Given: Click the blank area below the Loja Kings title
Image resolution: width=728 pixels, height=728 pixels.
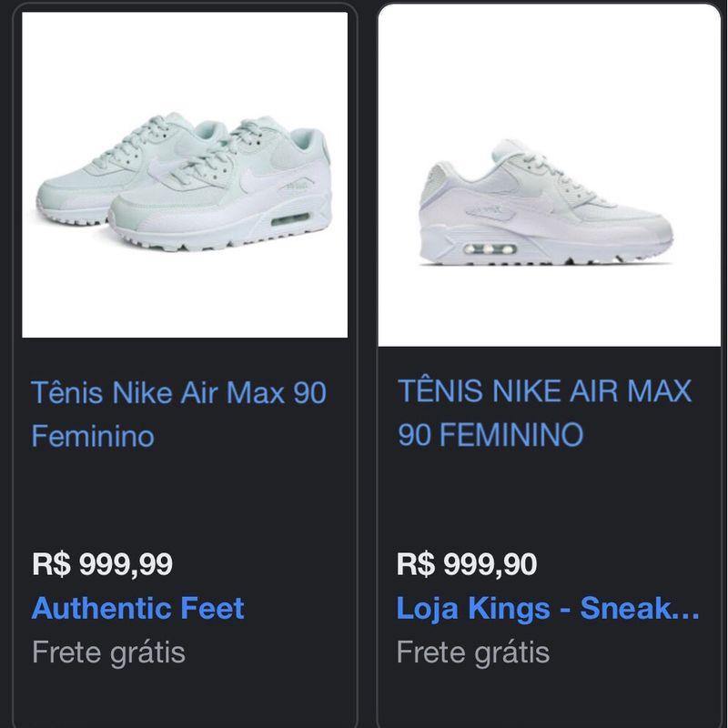Looking at the screenshot, I should (550, 499).
